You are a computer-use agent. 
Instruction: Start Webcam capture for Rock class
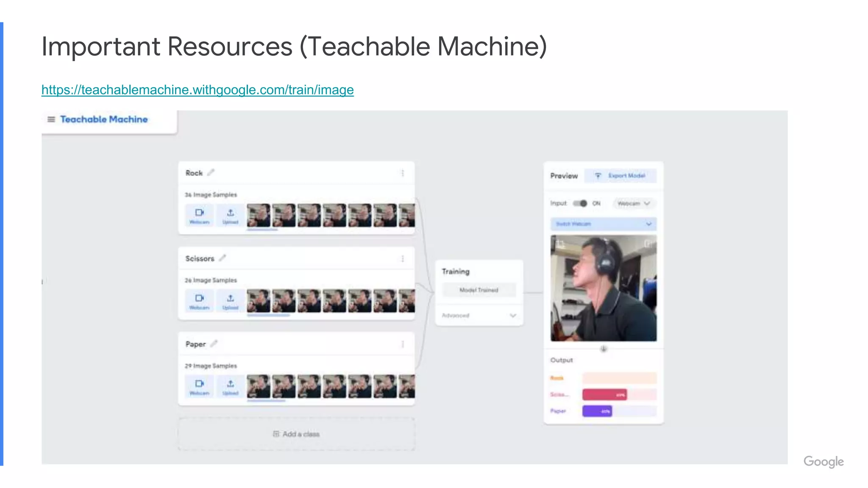[199, 216]
